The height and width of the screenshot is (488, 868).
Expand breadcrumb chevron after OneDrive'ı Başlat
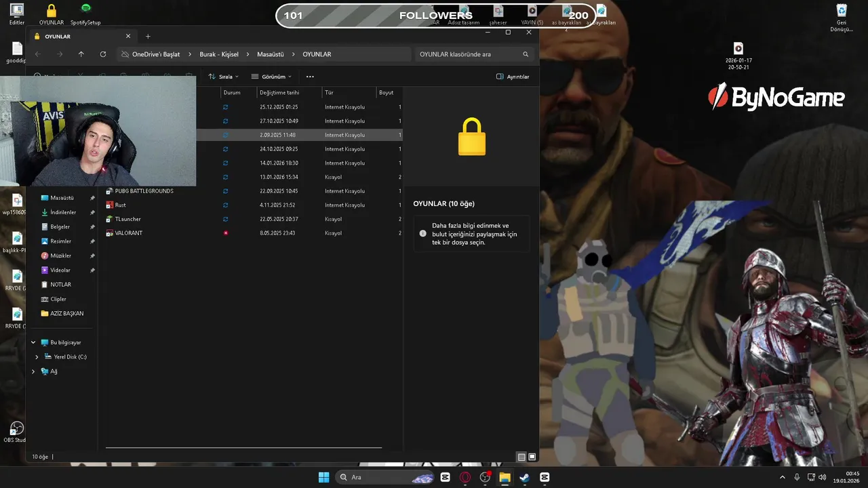click(x=189, y=54)
